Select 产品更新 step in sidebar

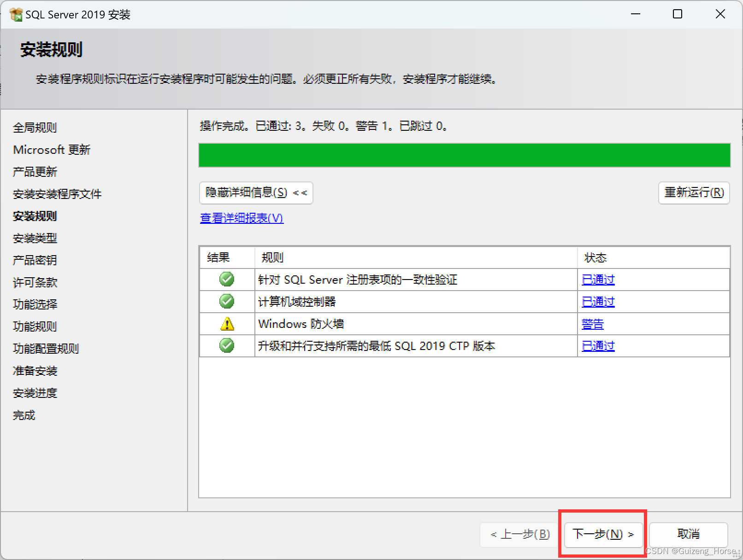(35, 172)
